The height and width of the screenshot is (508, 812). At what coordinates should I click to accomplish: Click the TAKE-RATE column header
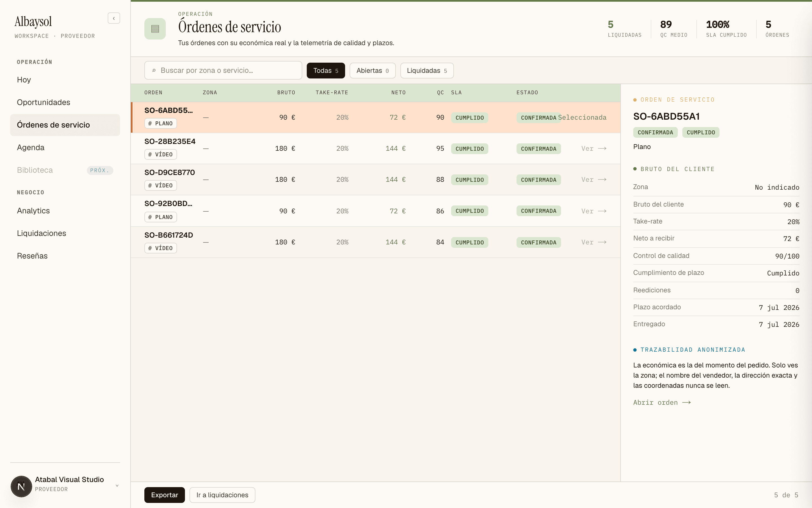click(x=332, y=92)
